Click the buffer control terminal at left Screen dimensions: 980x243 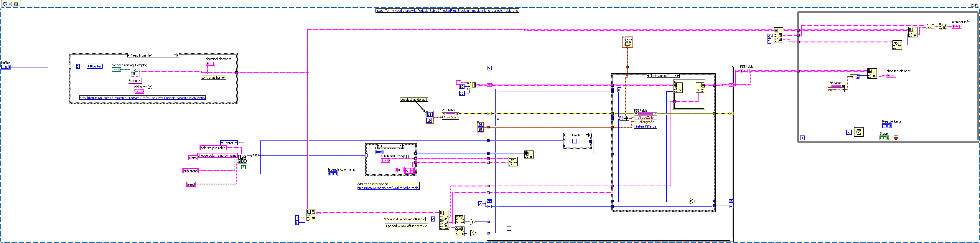click(x=6, y=67)
